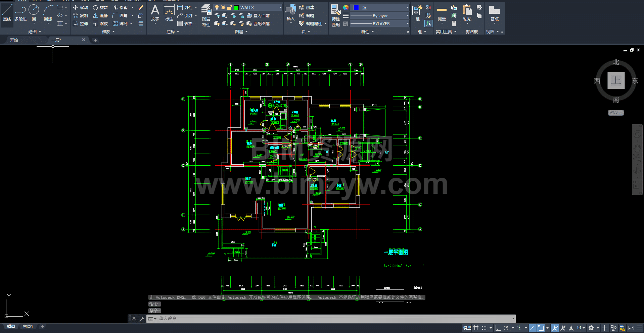
Task: Expand the 绘图 panel flyout
Action: [x=35, y=32]
